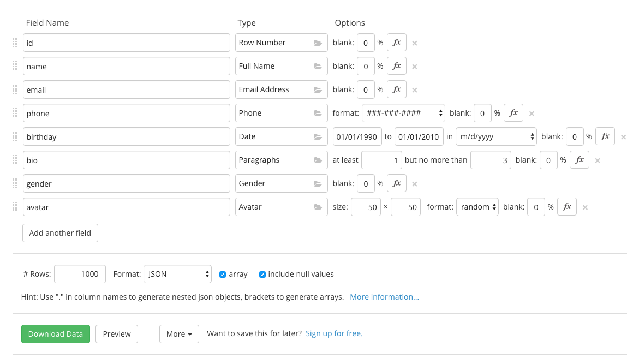Open the Sign up for free link
The width and height of the screenshot is (627, 364).
(334, 333)
